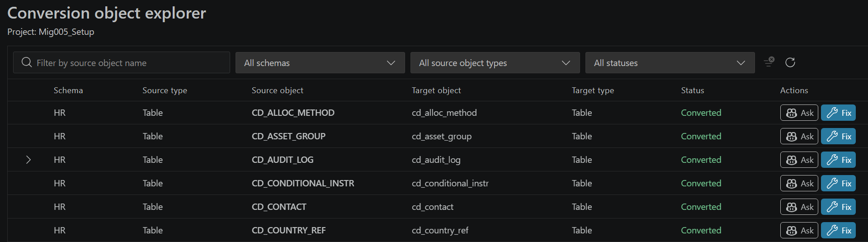Fix the CD_COUNTRY_REF object
868x242 pixels.
tap(838, 230)
